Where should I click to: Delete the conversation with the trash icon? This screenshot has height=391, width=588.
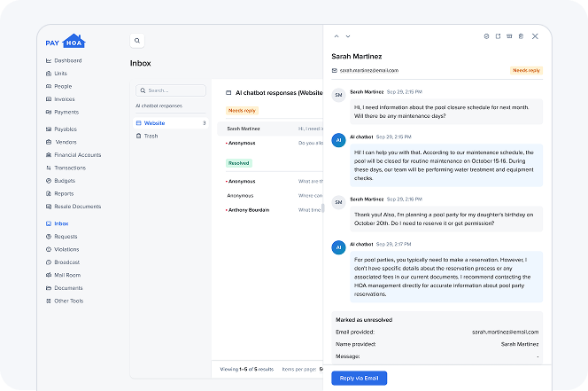521,36
